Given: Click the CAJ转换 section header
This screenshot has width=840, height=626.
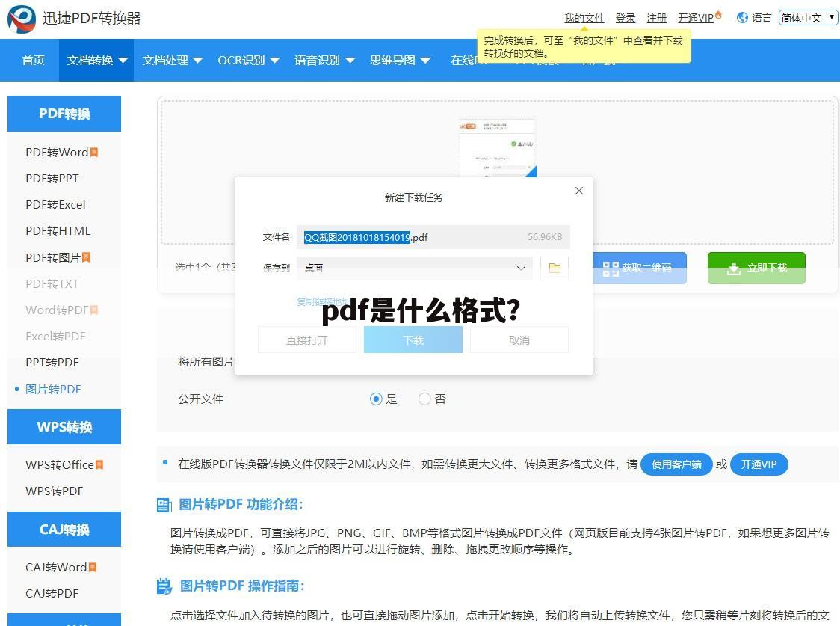Looking at the screenshot, I should tap(64, 529).
